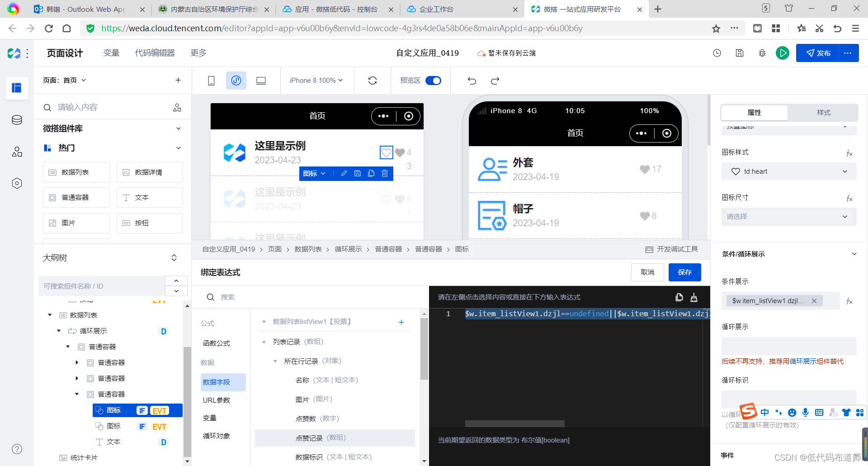868x466 pixels.
Task: Switch to the Properties tab
Action: click(x=754, y=113)
